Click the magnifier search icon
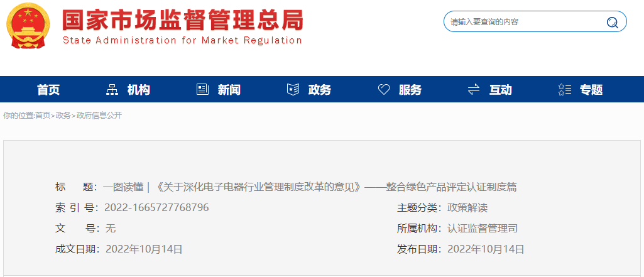This screenshot has width=644, height=277. [x=612, y=22]
